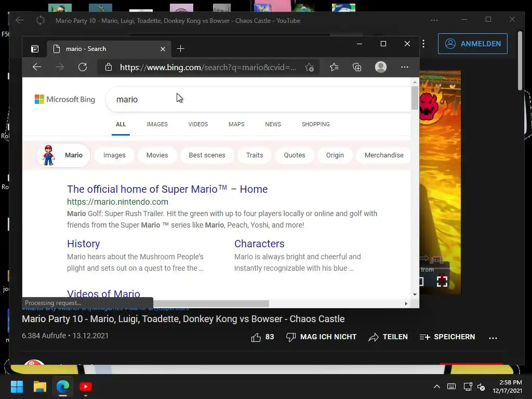Open the Edge profile avatar
This screenshot has height=399, width=532.
[x=381, y=67]
